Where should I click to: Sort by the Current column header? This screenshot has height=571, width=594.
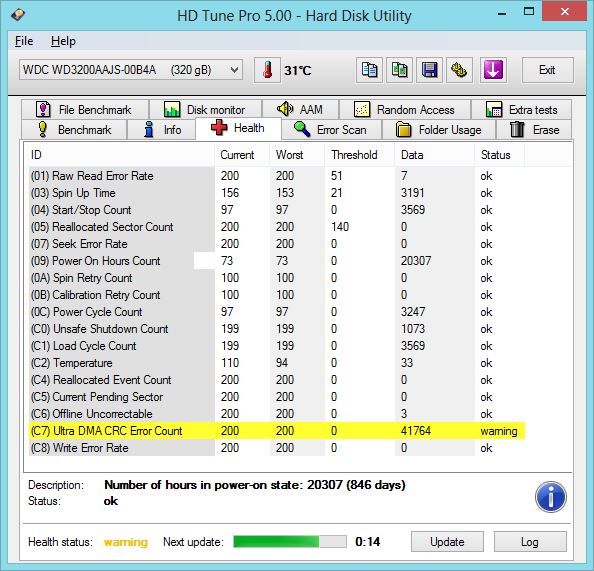242,155
